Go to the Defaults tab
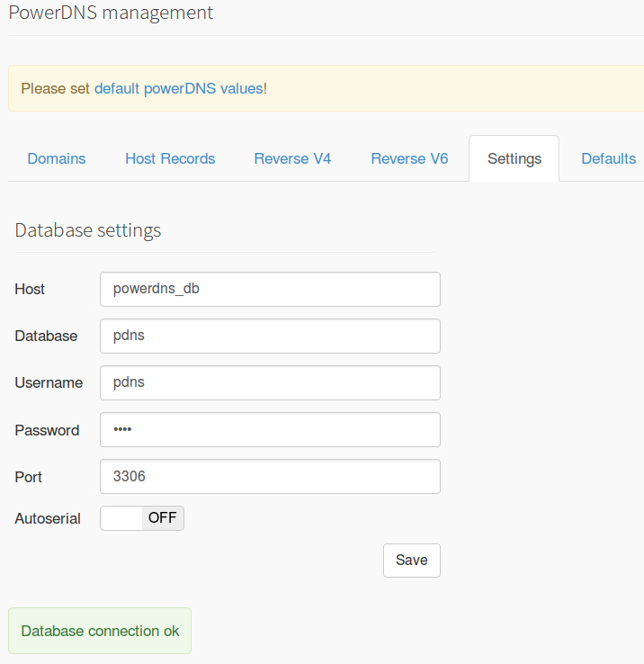This screenshot has width=644, height=664. [x=608, y=158]
